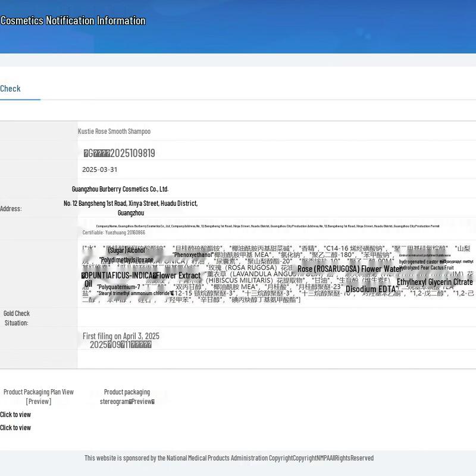Viewport: 476px width, 476px height.
Task: Click the National Medical Products Administration footer text
Action: coord(228,458)
